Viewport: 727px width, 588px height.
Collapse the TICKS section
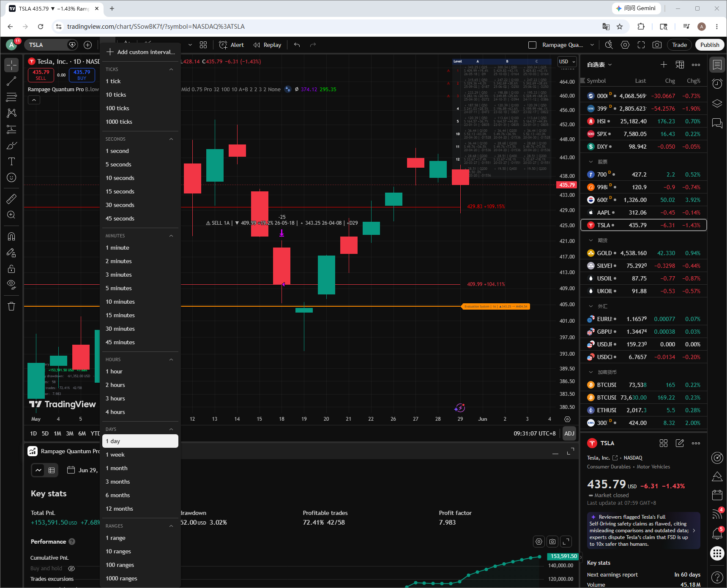click(x=171, y=69)
